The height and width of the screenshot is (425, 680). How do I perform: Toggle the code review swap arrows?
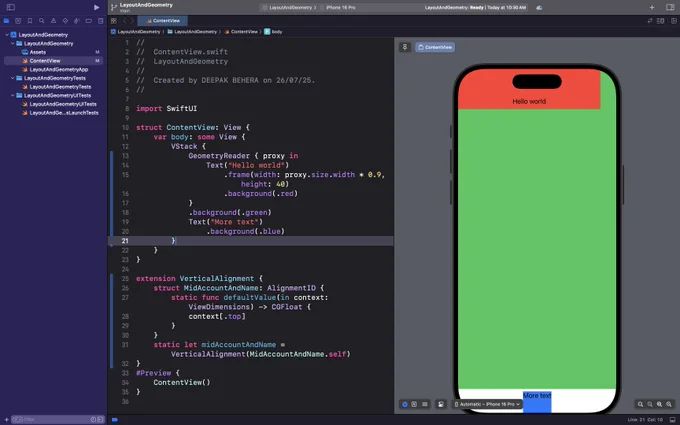(x=650, y=20)
